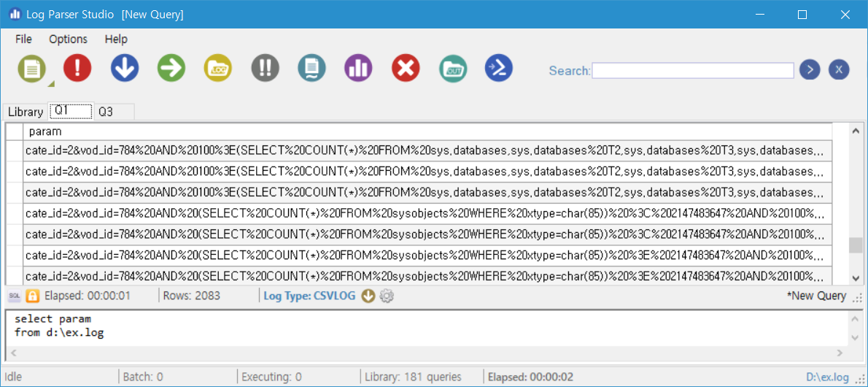
Task: Click 'Library: 181 queries' status entry
Action: click(x=413, y=378)
